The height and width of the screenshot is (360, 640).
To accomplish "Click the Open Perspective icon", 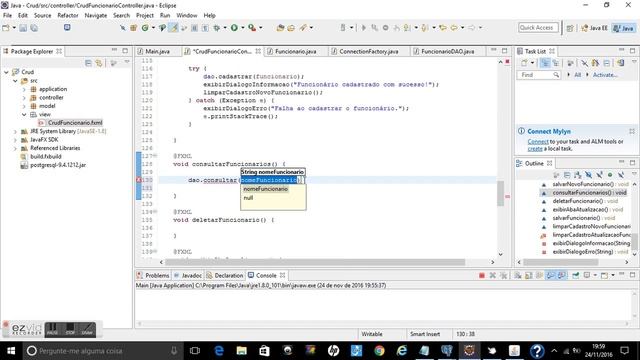I will 570,28.
